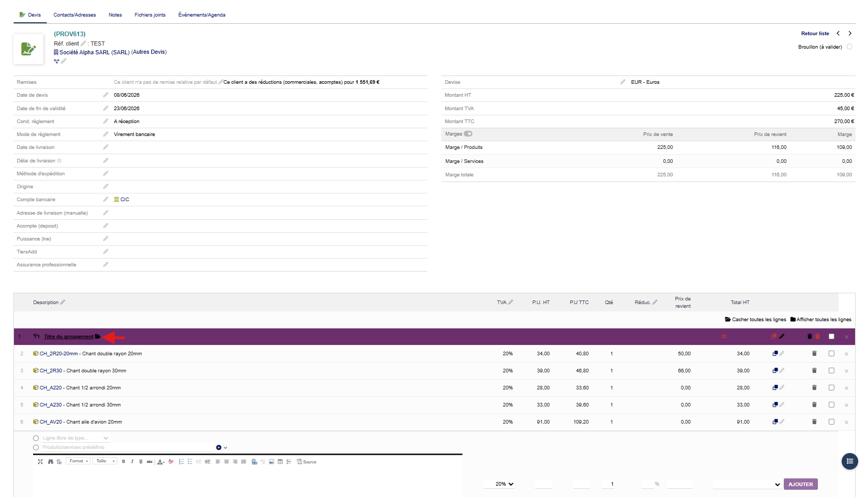Select the Produits/services prédéfinis radio button

pyautogui.click(x=36, y=447)
